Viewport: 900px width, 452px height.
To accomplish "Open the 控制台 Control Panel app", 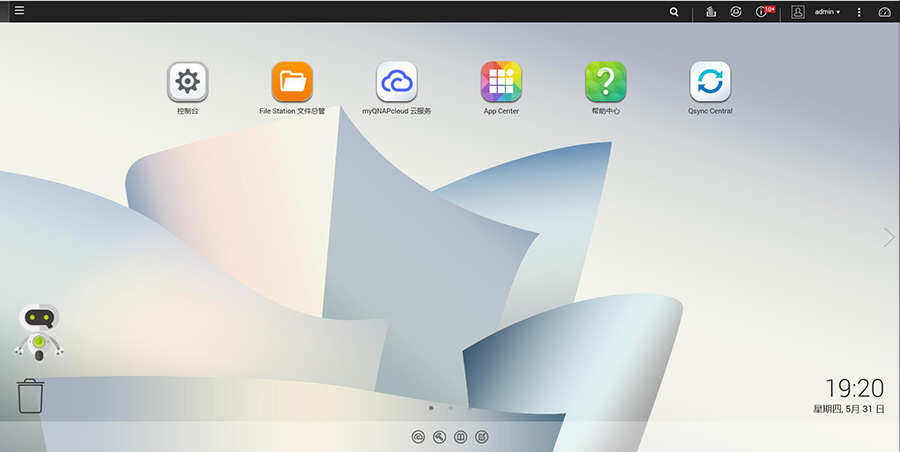I will tap(187, 82).
